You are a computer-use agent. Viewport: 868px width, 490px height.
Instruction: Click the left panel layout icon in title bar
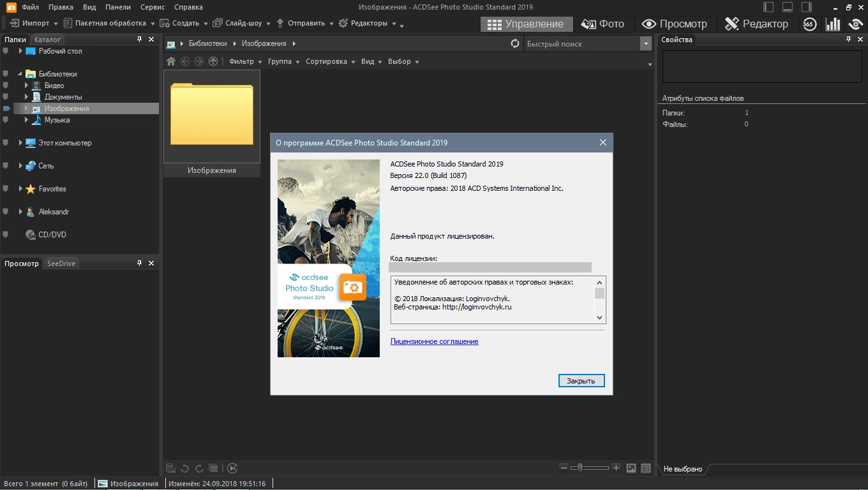point(769,7)
